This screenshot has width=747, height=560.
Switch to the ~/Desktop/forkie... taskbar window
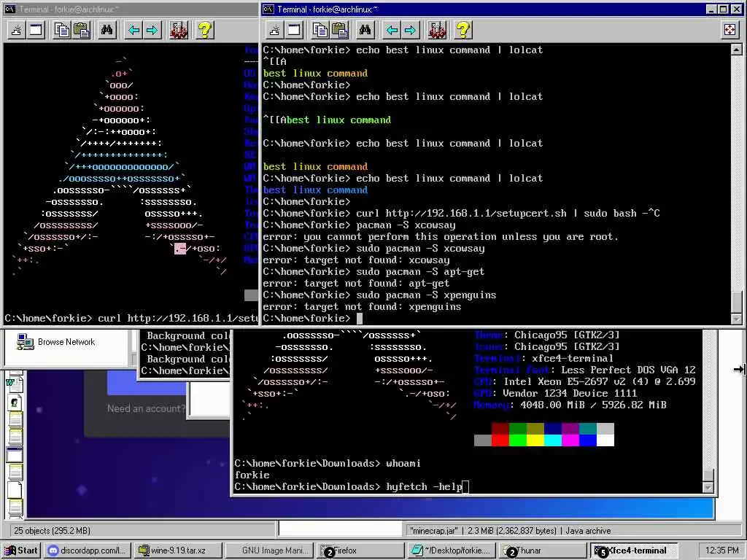[x=452, y=551]
